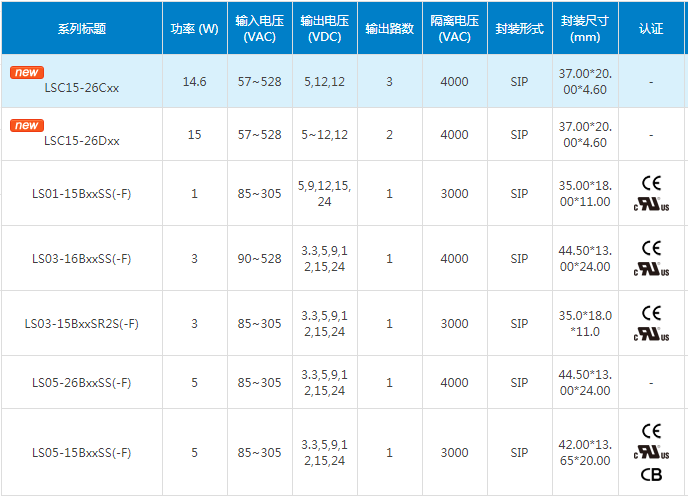Screen dimensions: 688x496
Task: Click the 输出电压 (VDC) column header
Action: pyautogui.click(x=324, y=29)
